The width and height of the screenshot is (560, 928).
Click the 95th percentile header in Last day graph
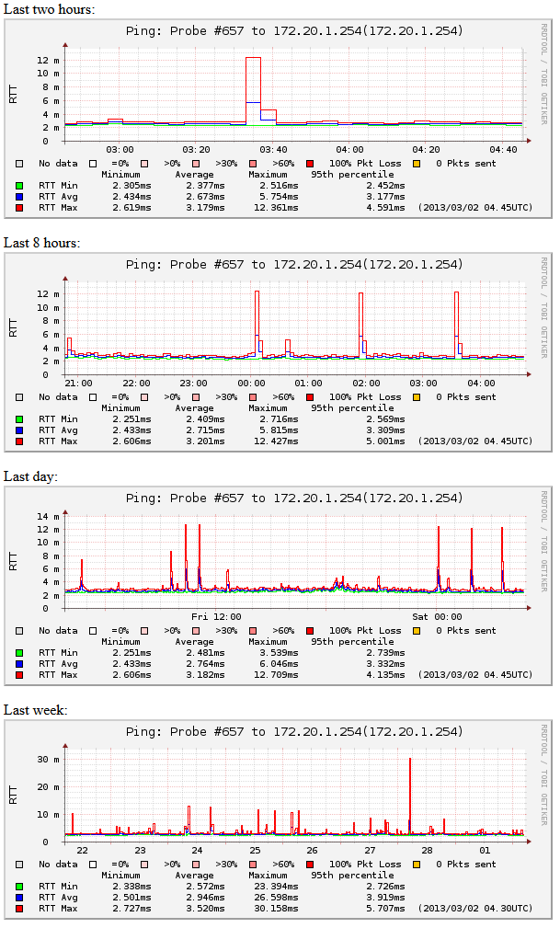click(x=352, y=641)
